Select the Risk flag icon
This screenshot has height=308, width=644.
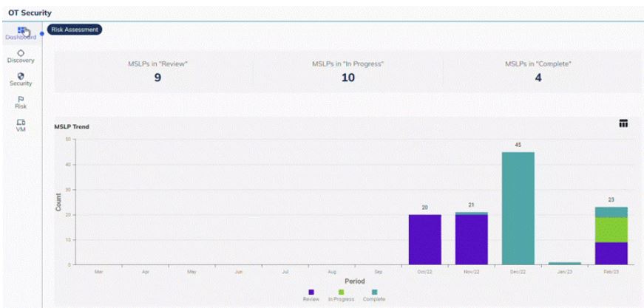tap(21, 102)
